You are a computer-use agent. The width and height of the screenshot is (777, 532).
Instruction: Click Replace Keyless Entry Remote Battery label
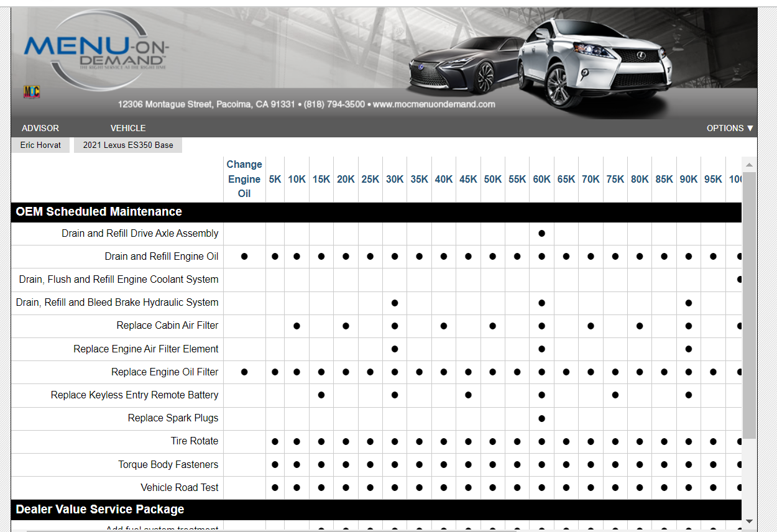[135, 395]
